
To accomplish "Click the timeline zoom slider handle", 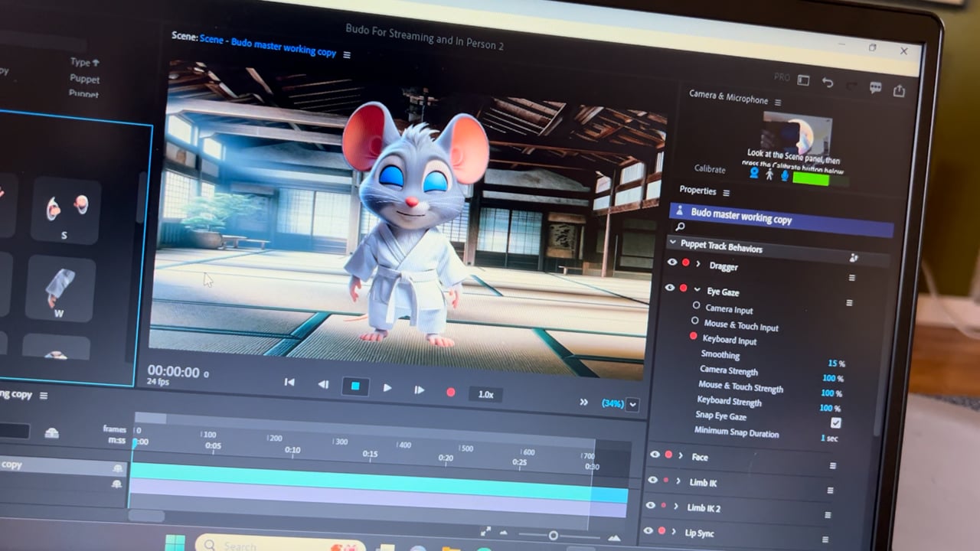I will pyautogui.click(x=553, y=536).
